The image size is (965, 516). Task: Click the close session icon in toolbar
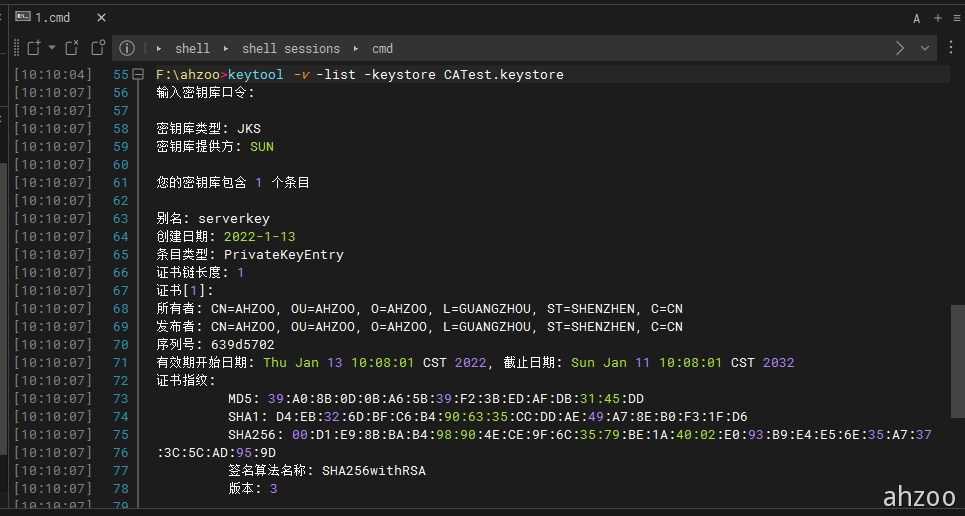72,48
